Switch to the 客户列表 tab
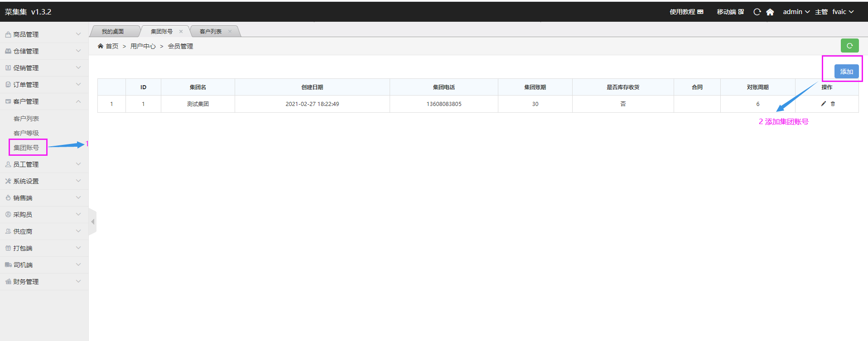 pos(210,32)
